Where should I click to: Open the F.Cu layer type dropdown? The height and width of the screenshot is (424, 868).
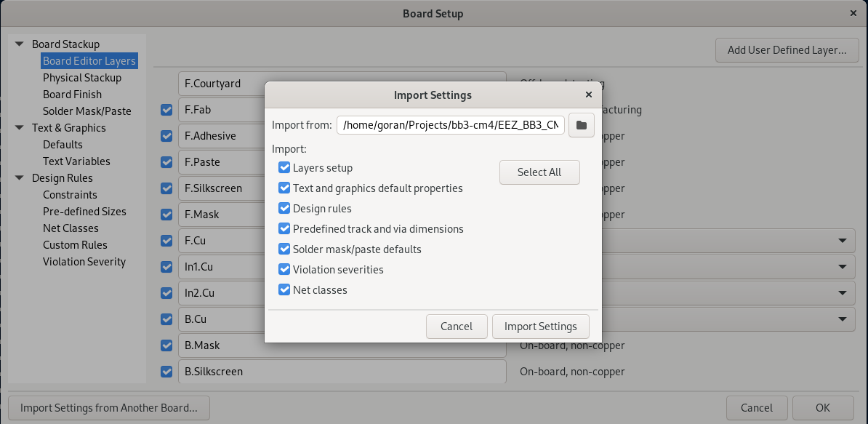[x=842, y=241]
